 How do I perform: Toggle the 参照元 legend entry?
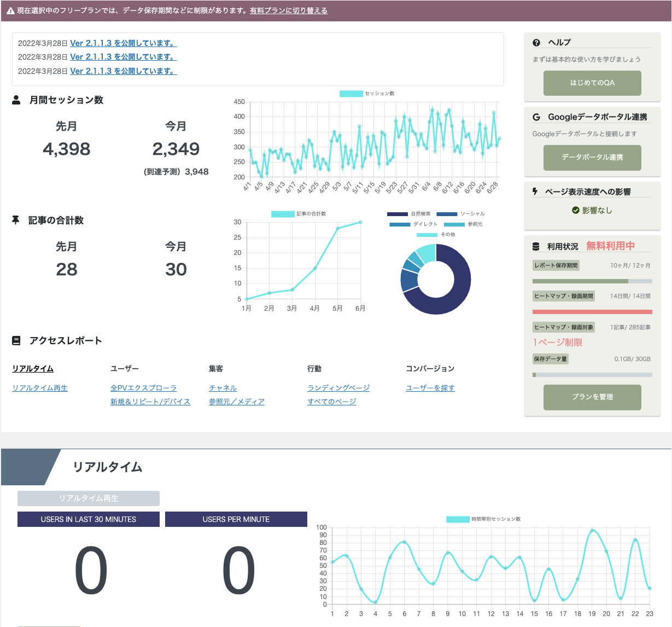463,224
